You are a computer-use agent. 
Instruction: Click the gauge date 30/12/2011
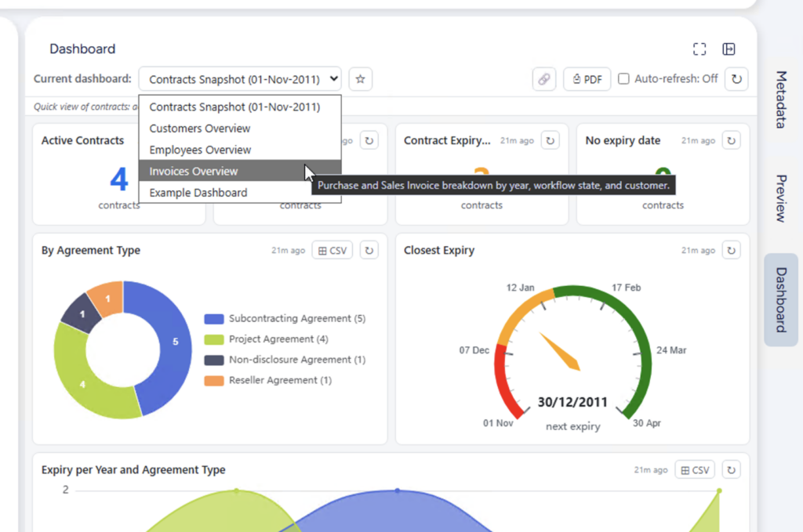click(572, 402)
